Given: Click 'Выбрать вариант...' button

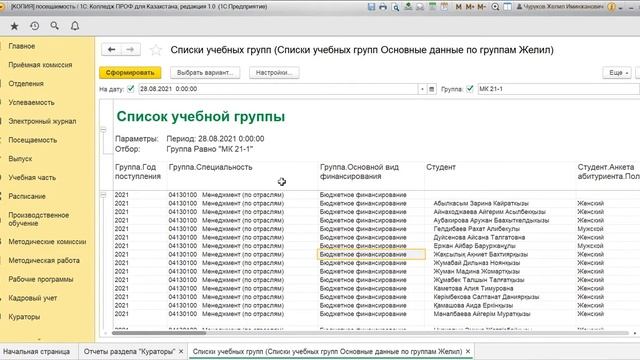Looking at the screenshot, I should pos(205,73).
